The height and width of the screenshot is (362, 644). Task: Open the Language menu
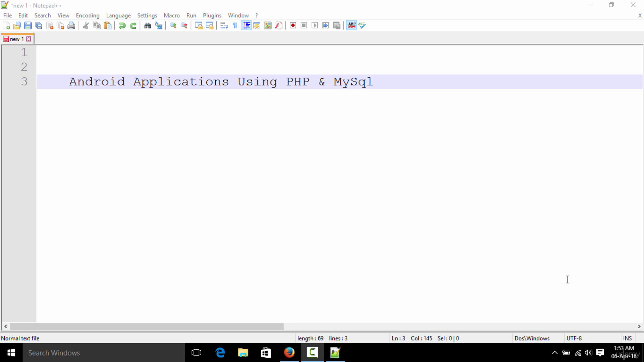[x=118, y=15]
